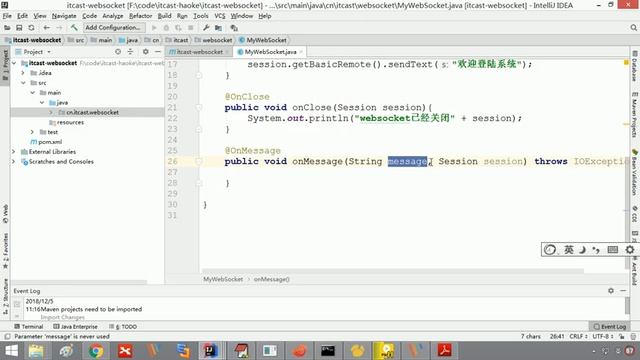Click the Save All toolbar icon
640x360 pixels.
19,28
